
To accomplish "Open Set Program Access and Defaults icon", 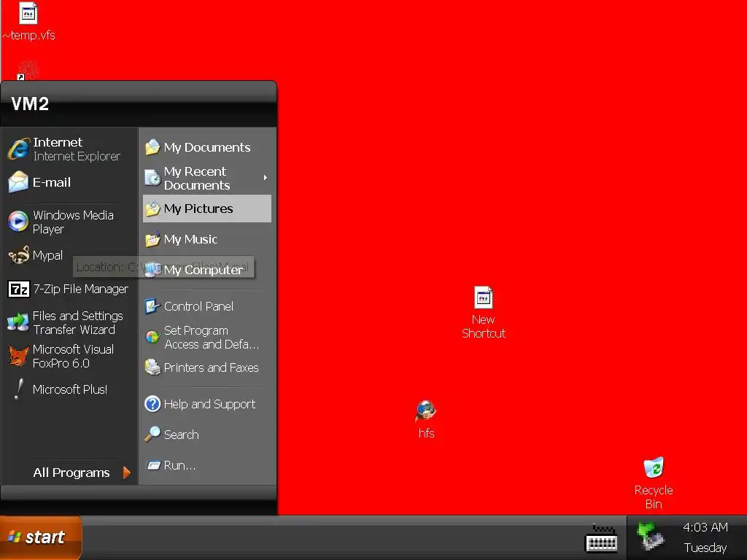I will coord(152,337).
